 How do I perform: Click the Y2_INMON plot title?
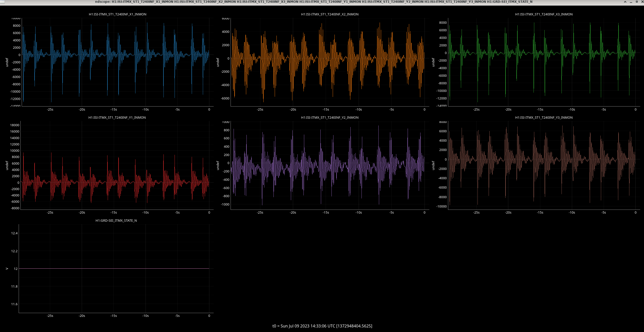330,118
